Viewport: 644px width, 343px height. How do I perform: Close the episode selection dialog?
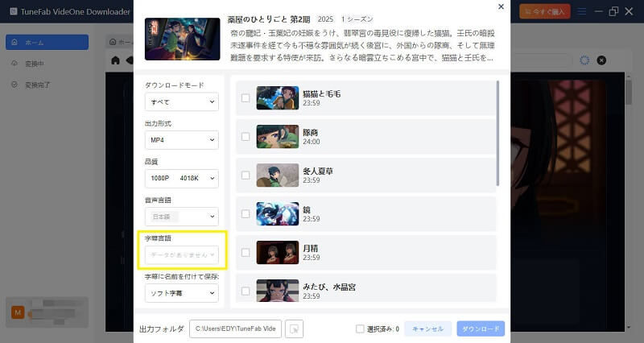tap(501, 6)
